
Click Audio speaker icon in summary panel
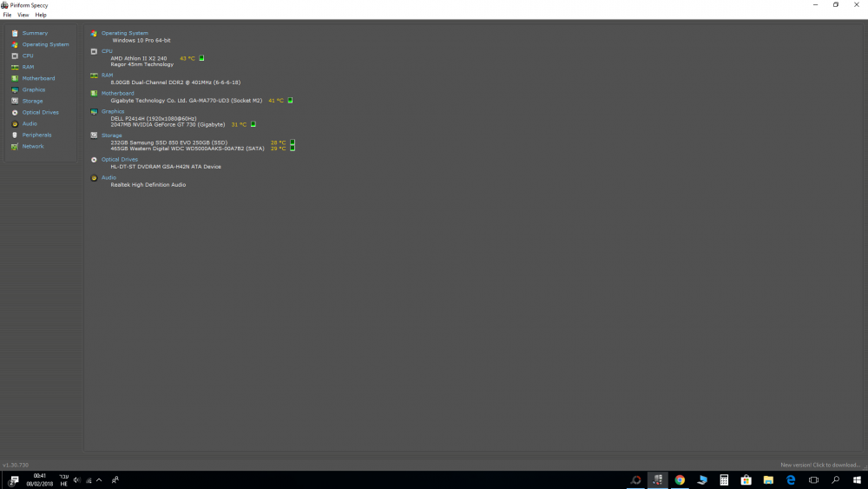tap(94, 178)
